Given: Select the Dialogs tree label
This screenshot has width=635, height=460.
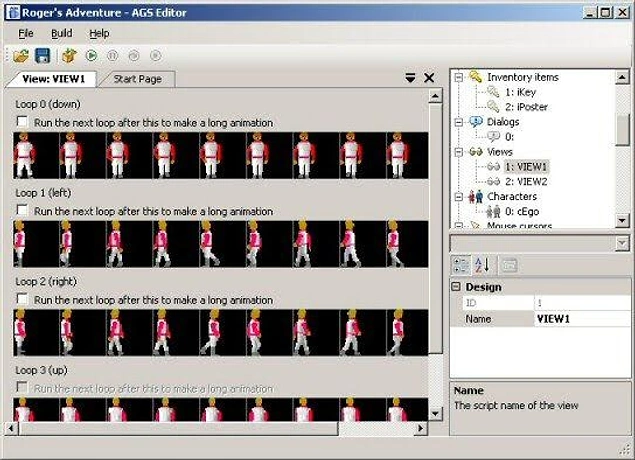Looking at the screenshot, I should 503,122.
